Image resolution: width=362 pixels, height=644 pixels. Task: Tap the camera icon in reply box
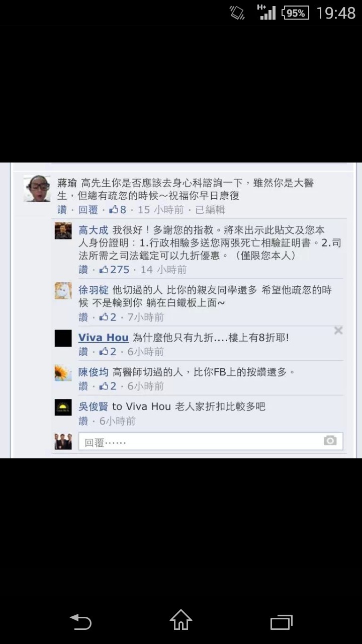click(330, 441)
